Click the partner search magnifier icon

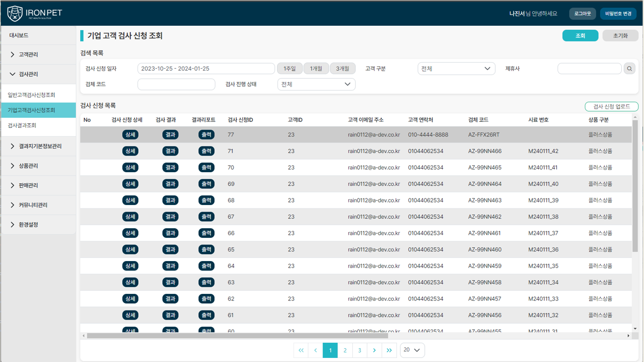pyautogui.click(x=629, y=69)
